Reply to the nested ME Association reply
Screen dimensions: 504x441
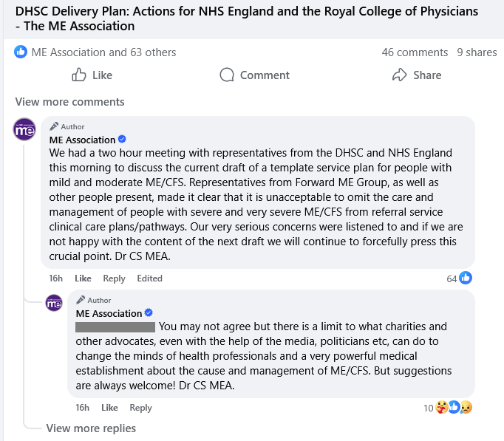coord(140,408)
